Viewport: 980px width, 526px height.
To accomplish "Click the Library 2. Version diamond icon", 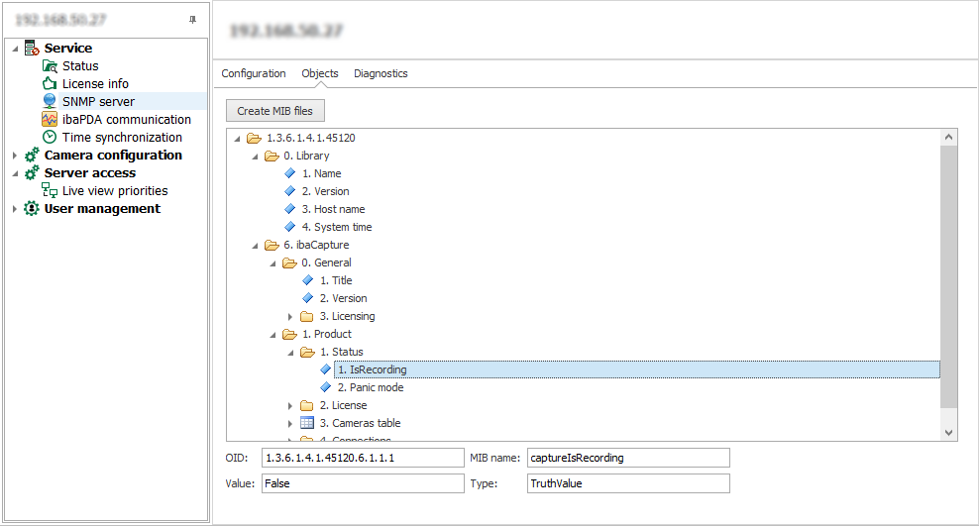I will pyautogui.click(x=290, y=191).
